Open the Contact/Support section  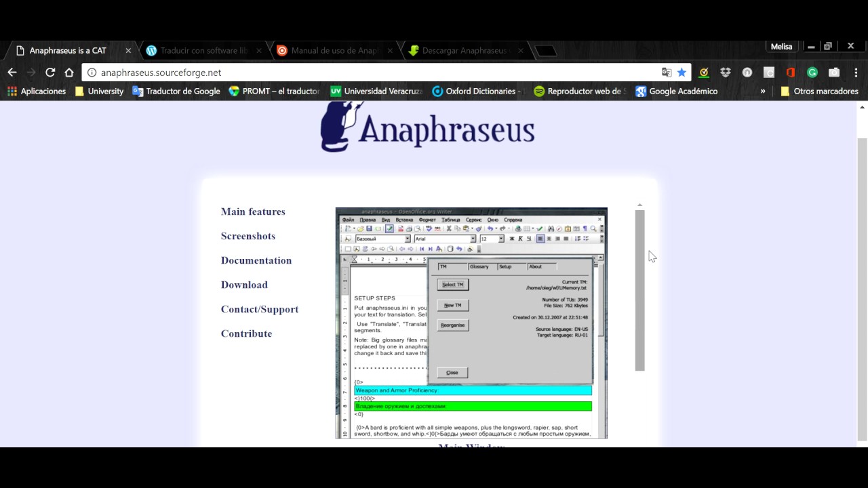click(x=260, y=309)
